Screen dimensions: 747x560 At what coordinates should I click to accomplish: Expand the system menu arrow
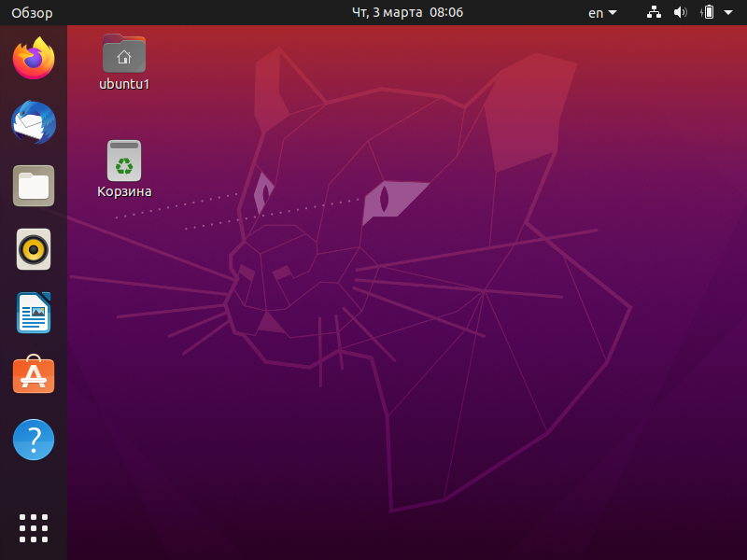(x=727, y=12)
